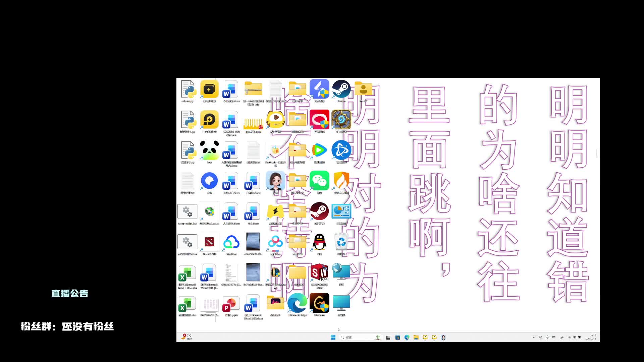644x362 pixels.
Task: Open the temp_script.bat file
Action: [x=187, y=212]
